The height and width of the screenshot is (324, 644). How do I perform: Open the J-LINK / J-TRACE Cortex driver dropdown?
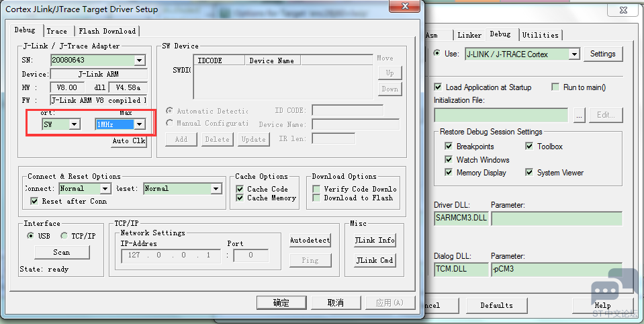coord(575,54)
